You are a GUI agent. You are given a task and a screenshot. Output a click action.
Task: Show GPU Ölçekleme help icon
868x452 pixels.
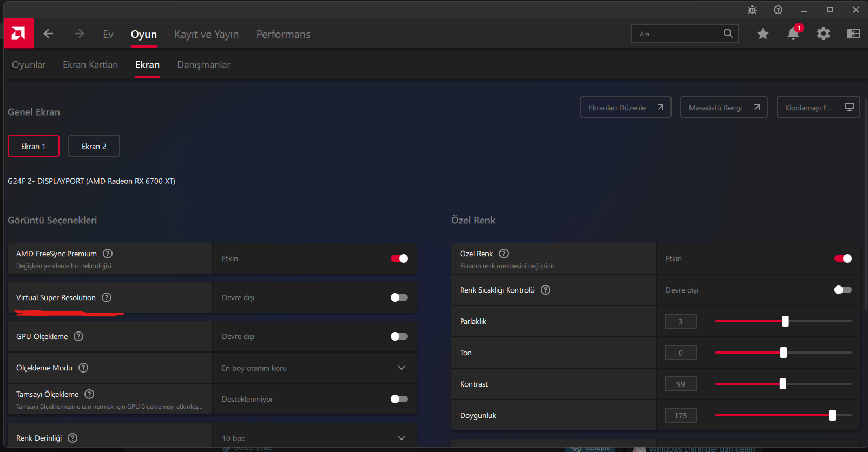click(78, 336)
